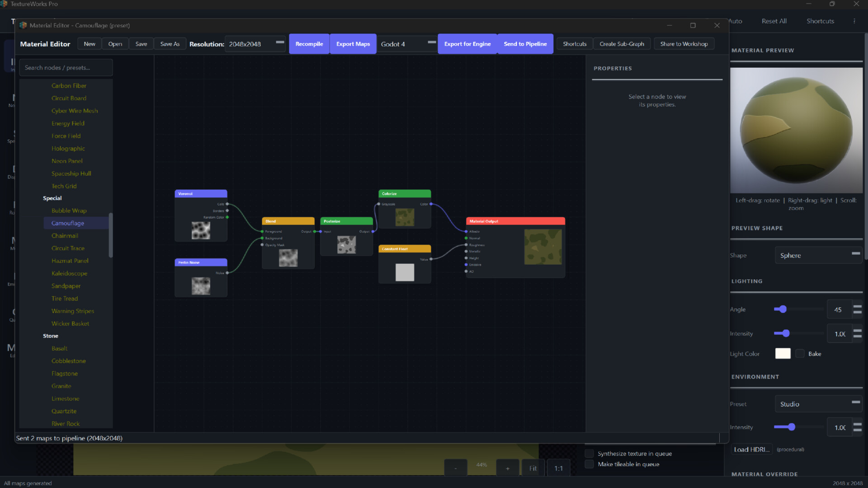Screen dimensions: 868x488
Task: Click the Shortcuts menu in the main window
Action: (x=820, y=21)
